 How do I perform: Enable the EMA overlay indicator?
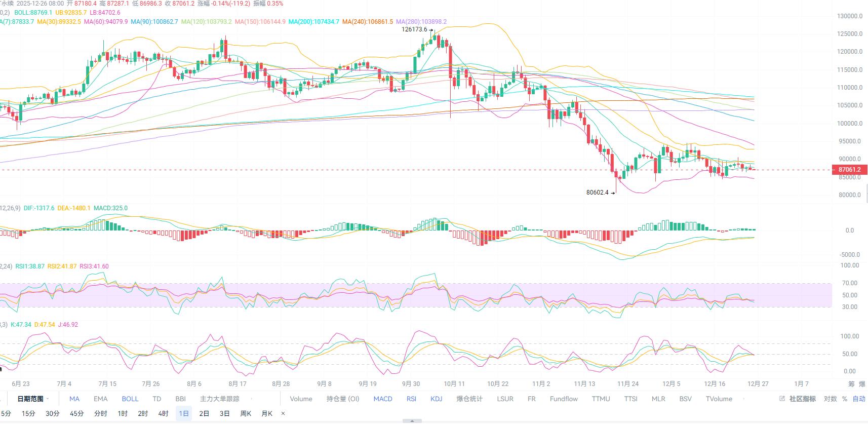pos(100,399)
